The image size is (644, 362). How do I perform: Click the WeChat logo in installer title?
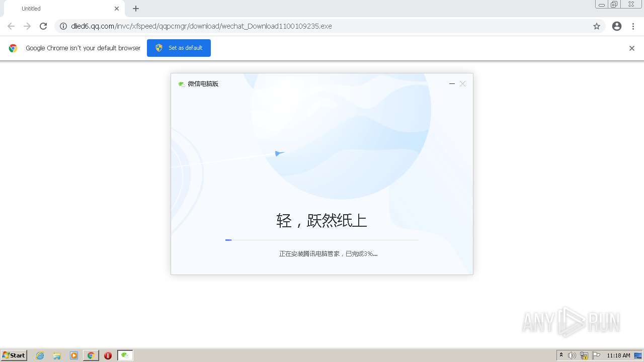coord(182,84)
